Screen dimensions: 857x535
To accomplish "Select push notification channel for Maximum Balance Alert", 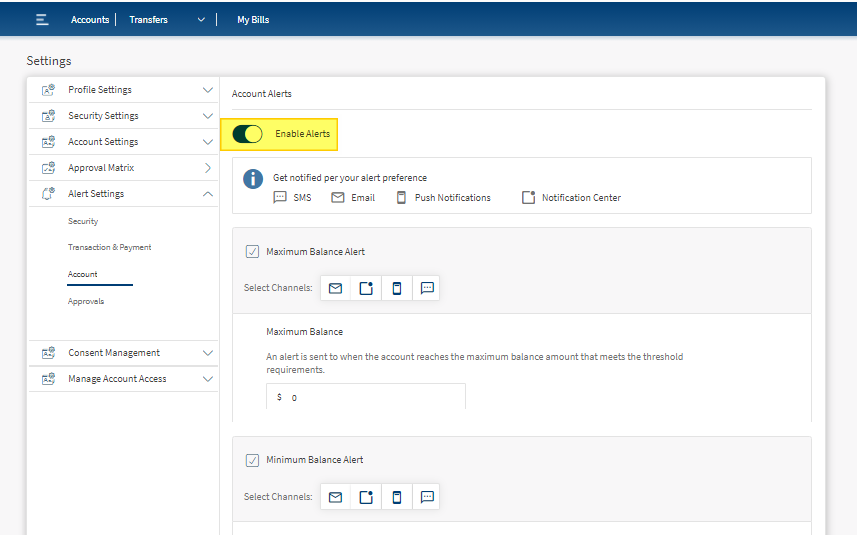I will 397,288.
